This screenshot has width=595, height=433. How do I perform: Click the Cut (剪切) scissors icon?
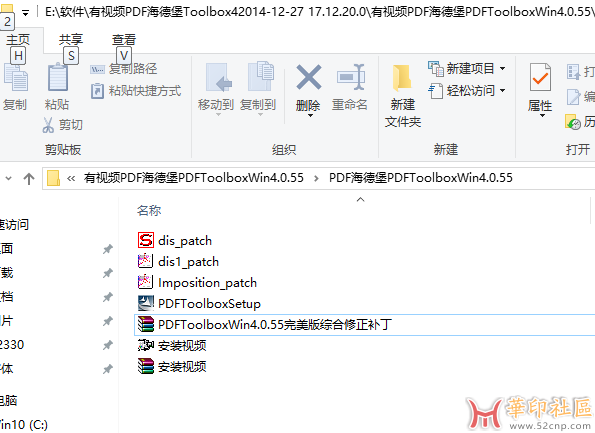(48, 125)
